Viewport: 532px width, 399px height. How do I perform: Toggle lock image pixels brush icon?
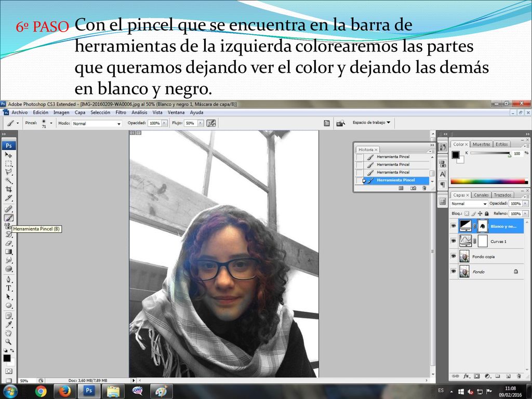click(474, 214)
